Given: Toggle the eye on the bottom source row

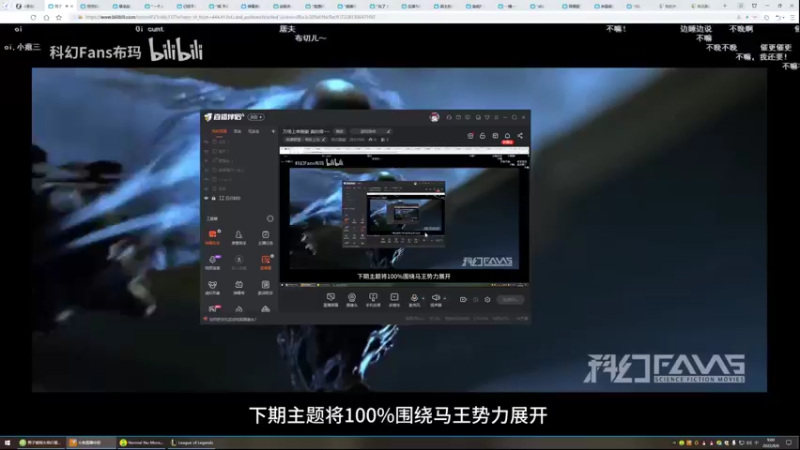Looking at the screenshot, I should [x=207, y=198].
